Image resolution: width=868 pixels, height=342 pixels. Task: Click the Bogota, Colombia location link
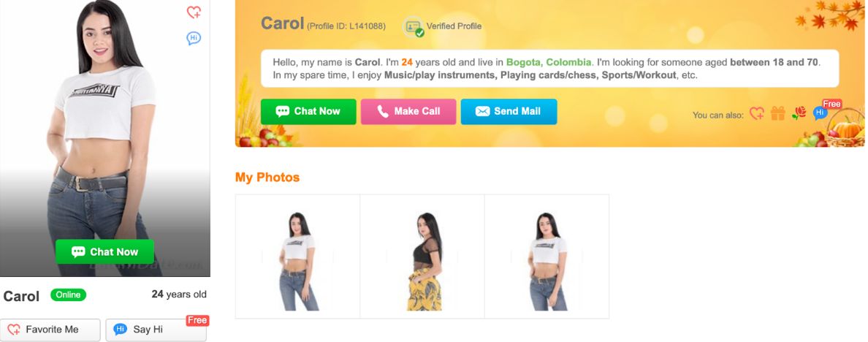click(549, 63)
